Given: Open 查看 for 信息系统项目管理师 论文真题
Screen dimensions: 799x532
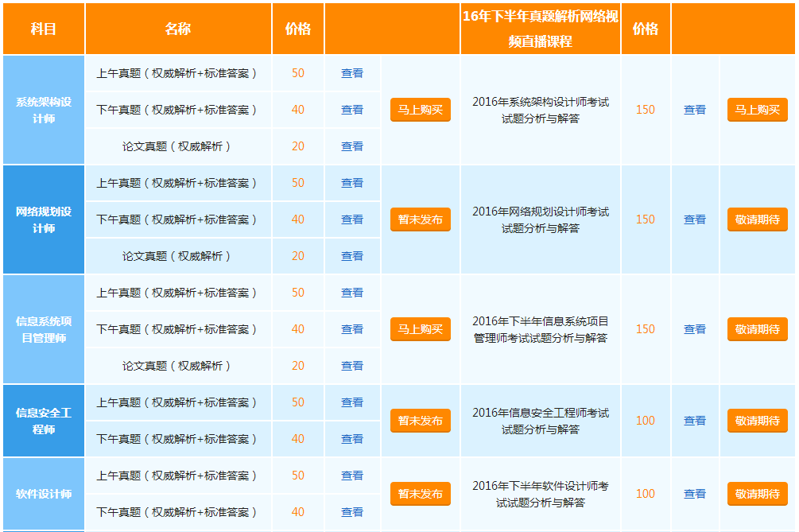Looking at the screenshot, I should [352, 366].
